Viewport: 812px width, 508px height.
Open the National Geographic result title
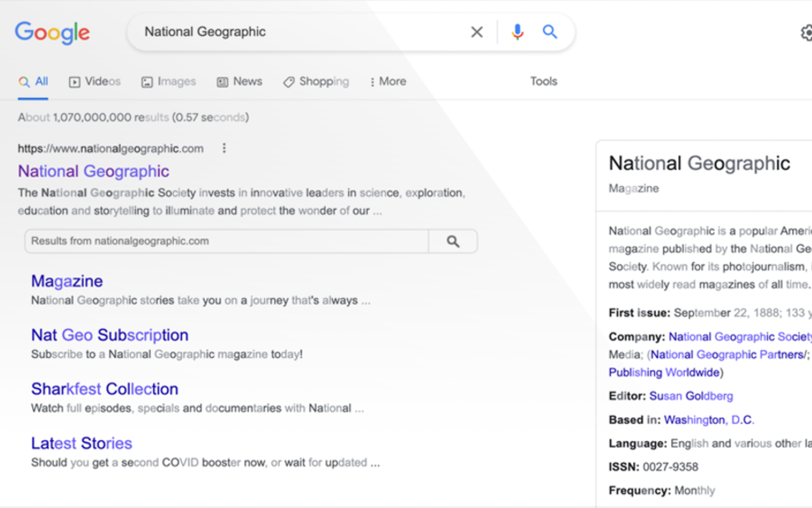[x=93, y=171]
